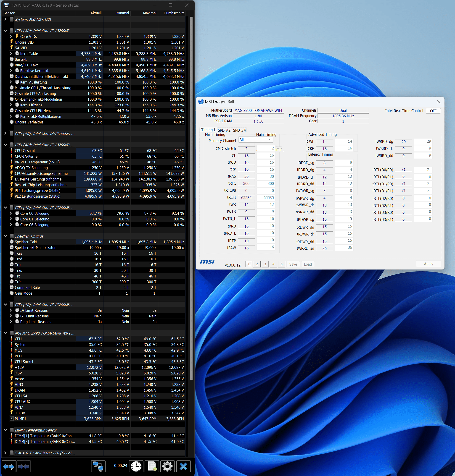Click the HWiNFO vertical scrollbar

[x=191, y=199]
